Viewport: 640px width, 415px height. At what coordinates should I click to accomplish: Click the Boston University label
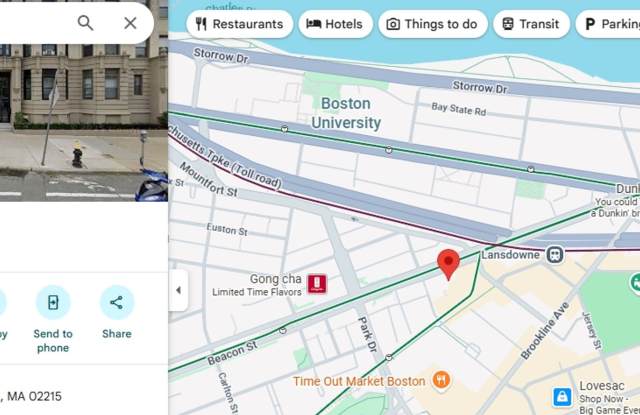[x=346, y=113]
